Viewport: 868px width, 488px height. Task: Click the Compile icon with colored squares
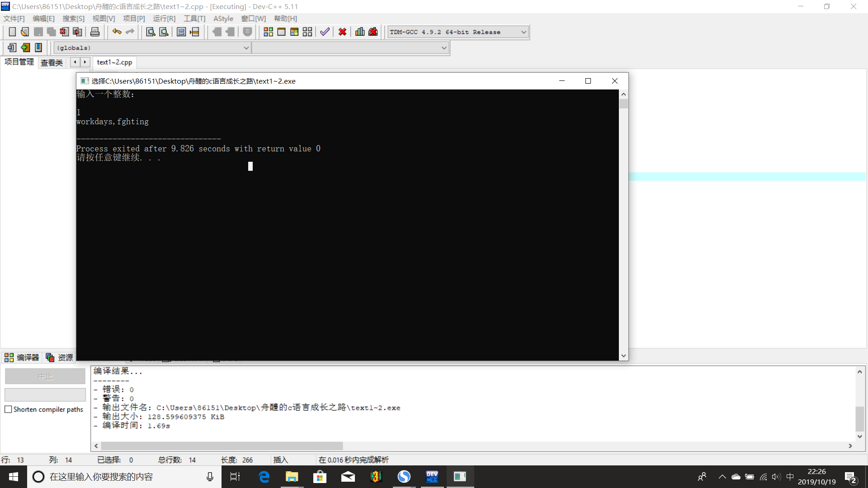pyautogui.click(x=268, y=32)
